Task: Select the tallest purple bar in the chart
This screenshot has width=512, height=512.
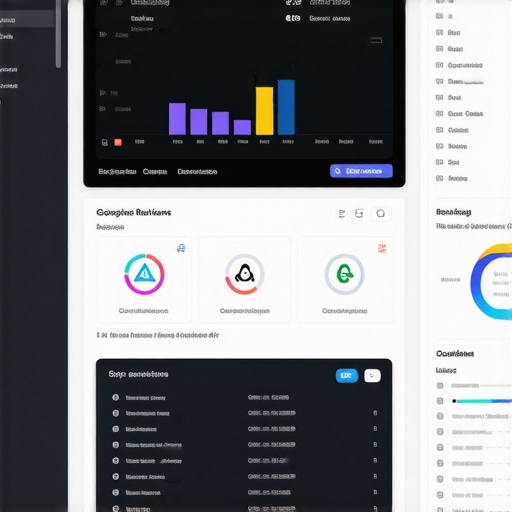Action: coord(177,119)
